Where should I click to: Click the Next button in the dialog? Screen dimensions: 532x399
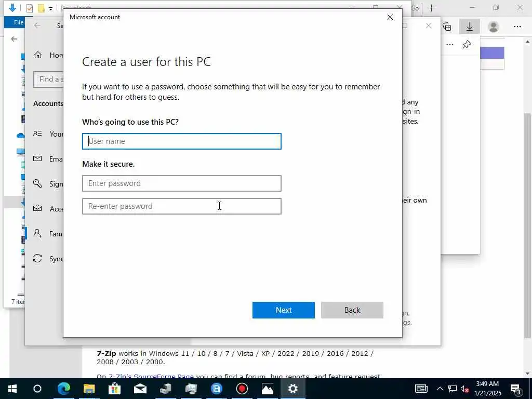tap(283, 310)
